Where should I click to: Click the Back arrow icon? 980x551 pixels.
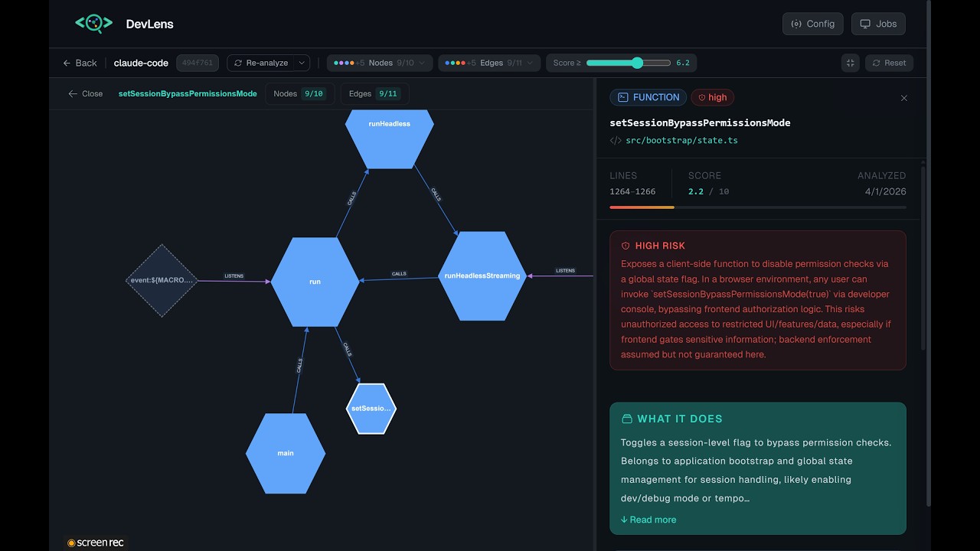pyautogui.click(x=67, y=63)
